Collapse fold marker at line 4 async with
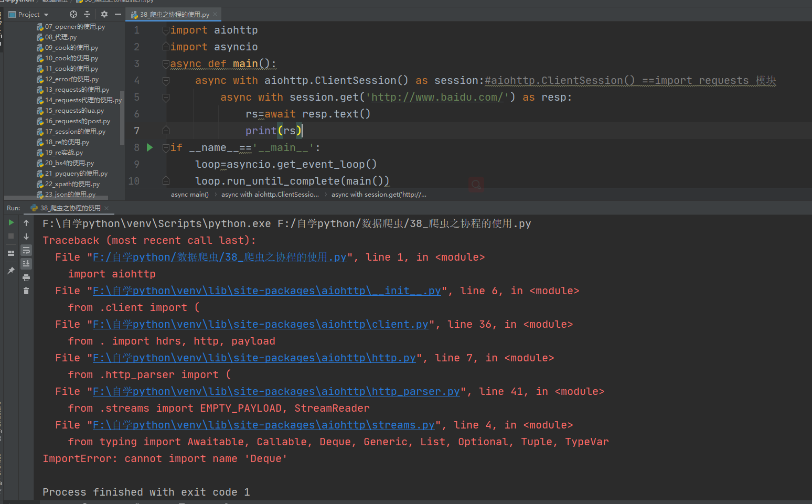This screenshot has height=504, width=812. [x=166, y=81]
